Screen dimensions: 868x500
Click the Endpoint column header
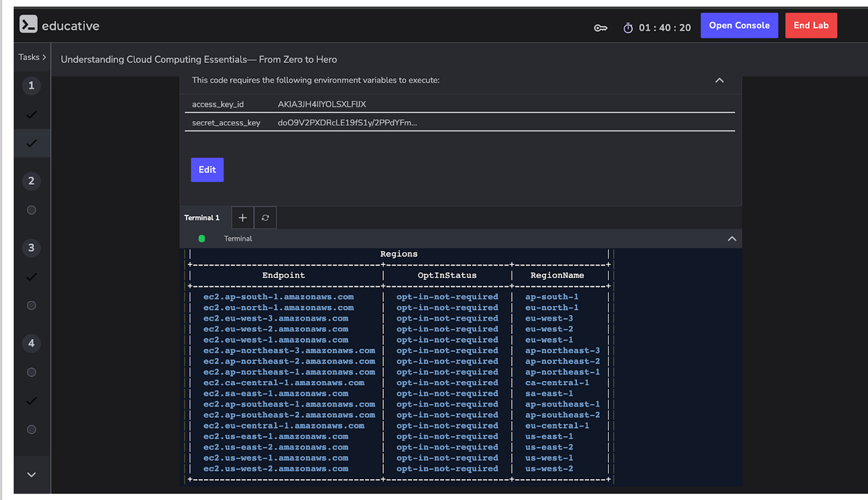click(x=283, y=276)
